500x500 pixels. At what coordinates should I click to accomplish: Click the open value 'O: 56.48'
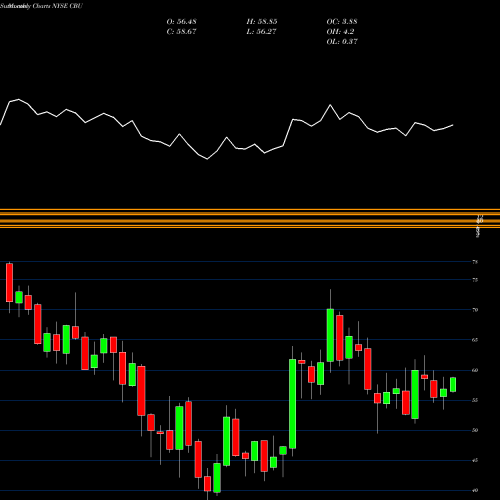pyautogui.click(x=181, y=22)
